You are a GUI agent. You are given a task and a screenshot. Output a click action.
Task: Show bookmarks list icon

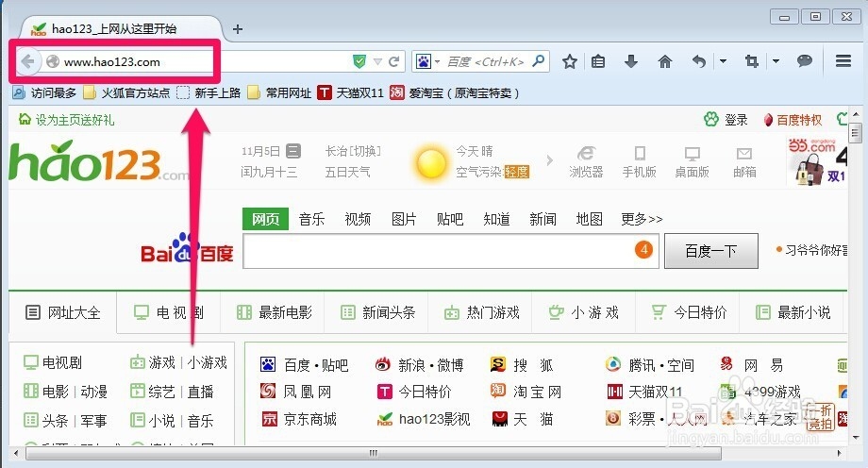(x=598, y=61)
